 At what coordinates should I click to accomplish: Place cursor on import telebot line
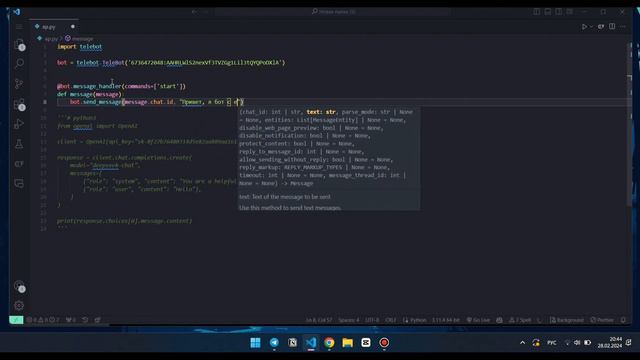pyautogui.click(x=80, y=47)
